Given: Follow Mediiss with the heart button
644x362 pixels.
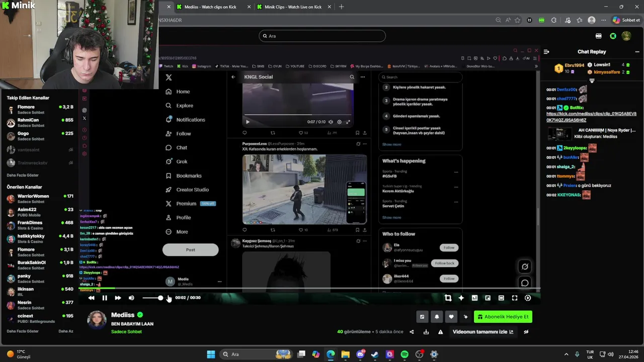Looking at the screenshot, I should tap(451, 317).
